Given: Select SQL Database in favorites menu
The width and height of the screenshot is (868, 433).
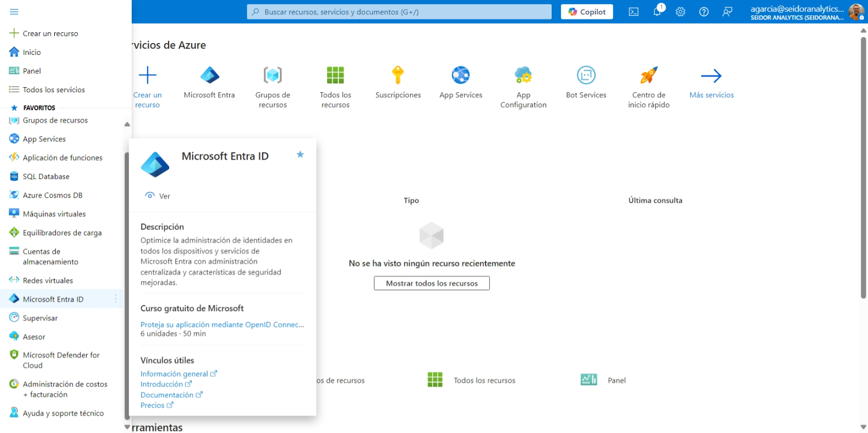Looking at the screenshot, I should 46,176.
